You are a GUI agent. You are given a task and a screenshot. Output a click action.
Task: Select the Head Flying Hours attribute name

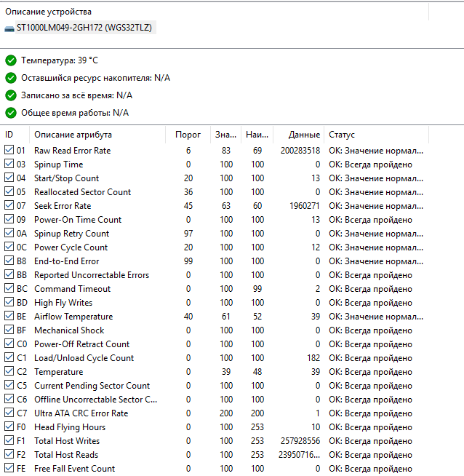pyautogui.click(x=70, y=427)
